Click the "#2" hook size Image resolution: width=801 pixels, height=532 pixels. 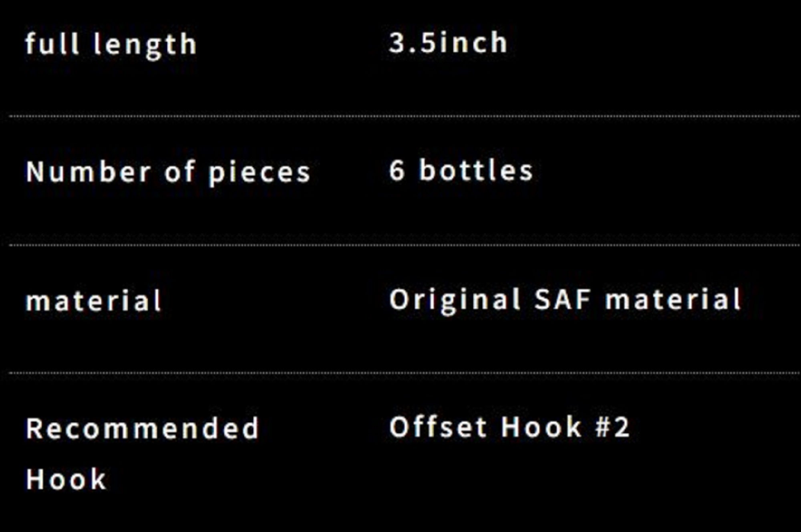[x=612, y=427]
